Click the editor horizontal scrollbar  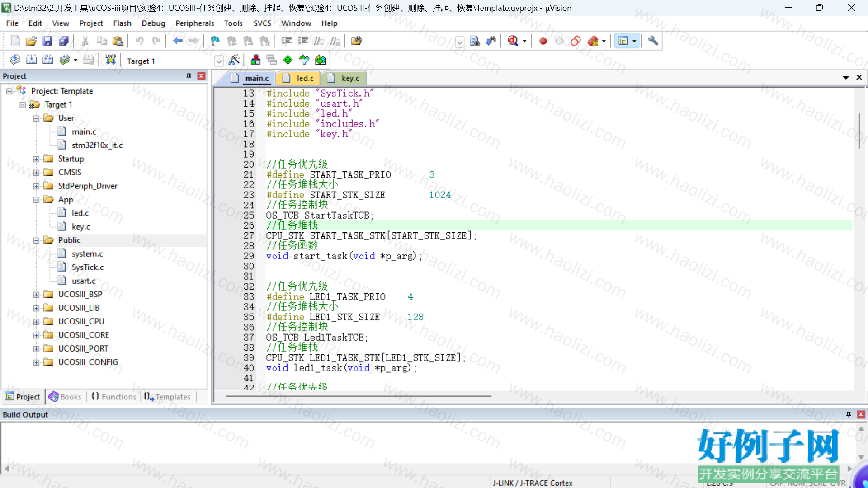pos(359,396)
